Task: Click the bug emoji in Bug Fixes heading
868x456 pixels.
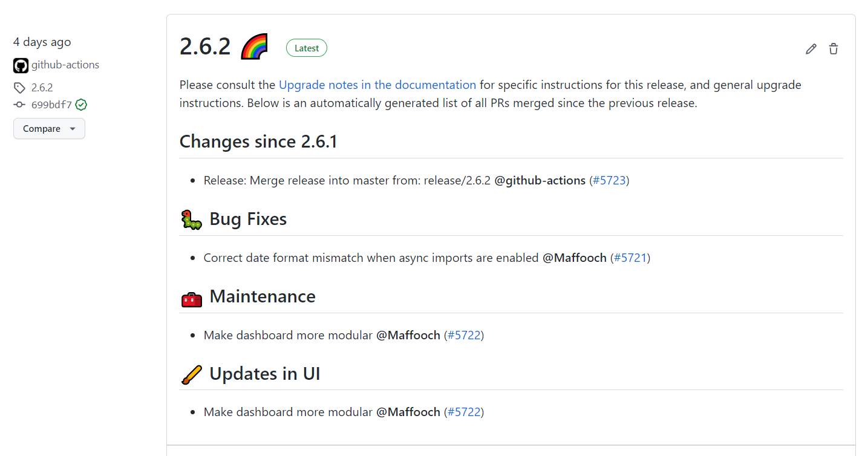Action: tap(191, 219)
